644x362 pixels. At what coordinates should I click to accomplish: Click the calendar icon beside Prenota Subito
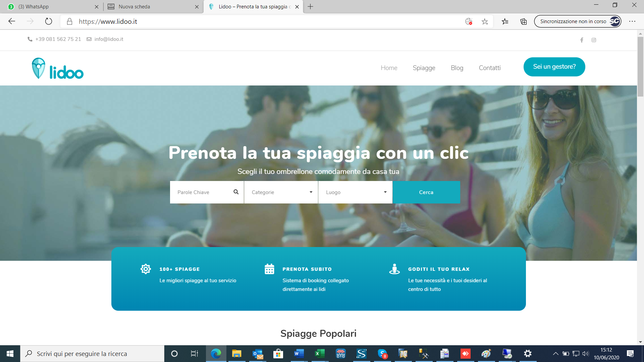269,269
